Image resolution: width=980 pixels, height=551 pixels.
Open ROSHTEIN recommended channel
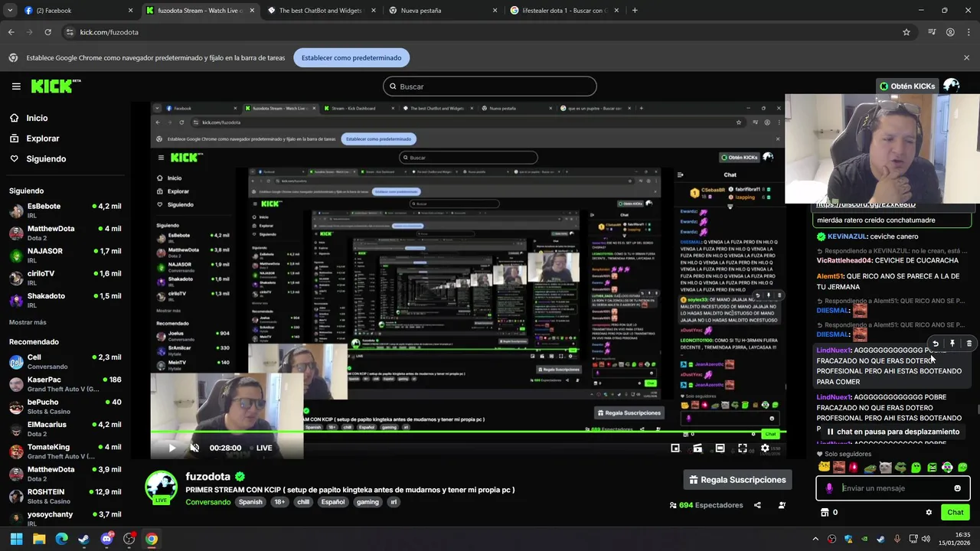[x=65, y=496]
